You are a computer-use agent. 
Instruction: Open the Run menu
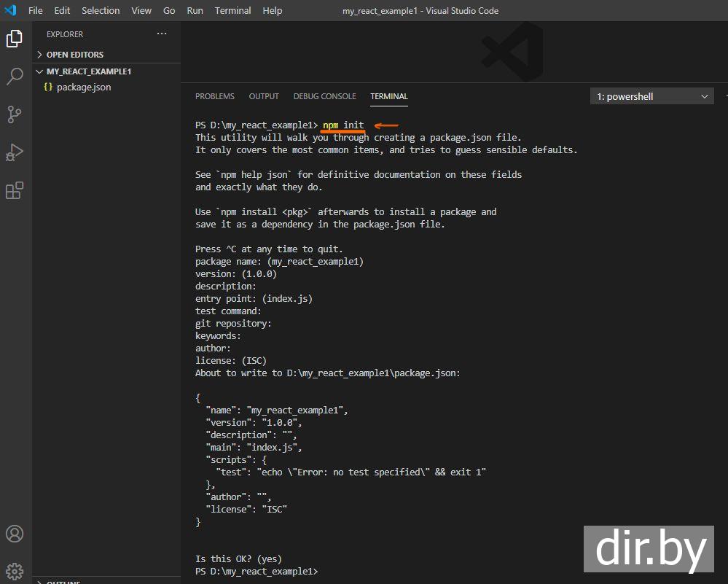(195, 11)
